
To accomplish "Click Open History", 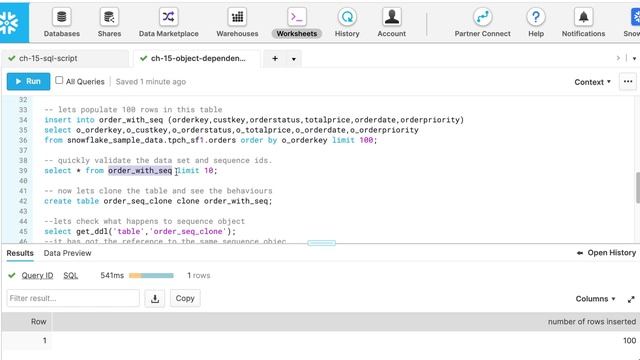I will tap(607, 253).
